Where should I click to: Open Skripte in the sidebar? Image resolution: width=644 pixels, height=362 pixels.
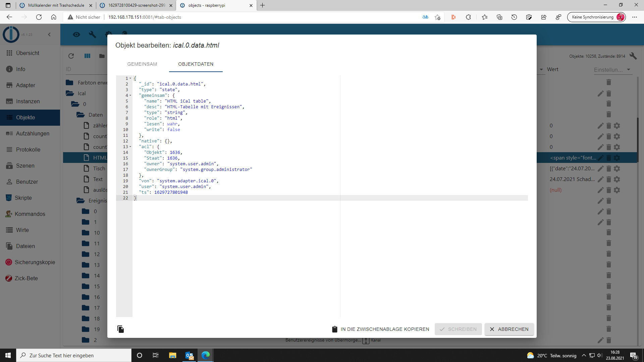tap(23, 198)
